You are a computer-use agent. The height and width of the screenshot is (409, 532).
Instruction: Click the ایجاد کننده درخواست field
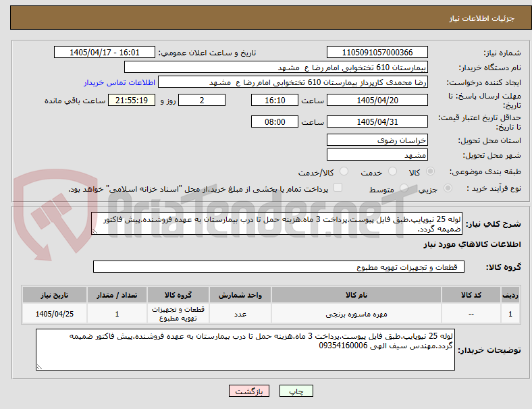[293, 82]
